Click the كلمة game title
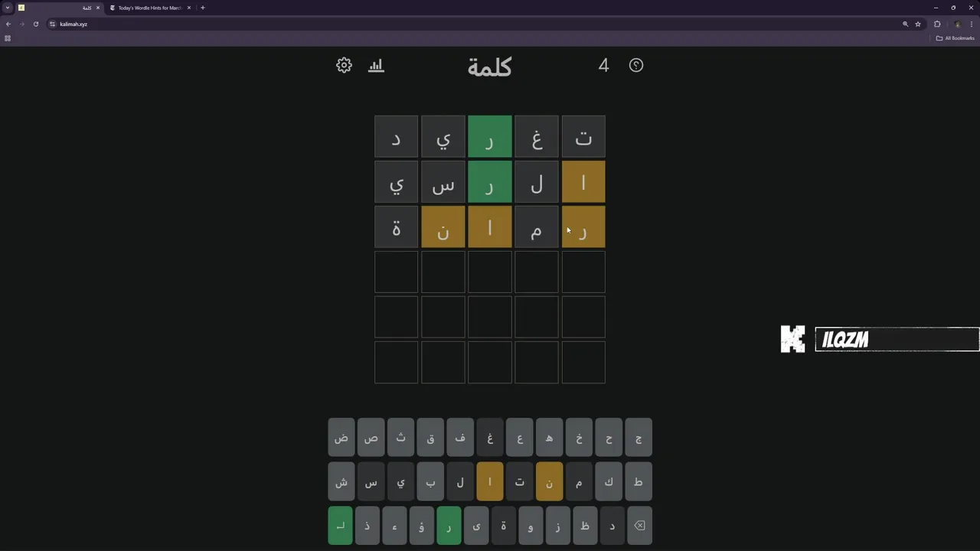 (x=489, y=67)
